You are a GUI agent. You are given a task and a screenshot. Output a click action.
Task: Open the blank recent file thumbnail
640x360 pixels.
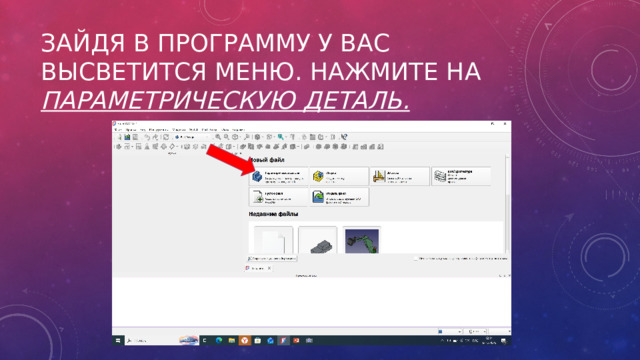tap(273, 241)
